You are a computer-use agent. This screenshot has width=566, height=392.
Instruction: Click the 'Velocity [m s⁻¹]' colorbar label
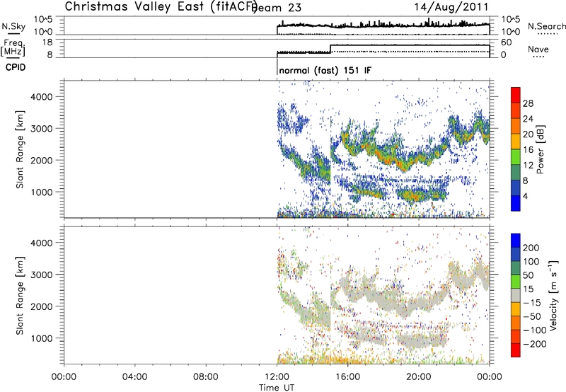[553, 295]
